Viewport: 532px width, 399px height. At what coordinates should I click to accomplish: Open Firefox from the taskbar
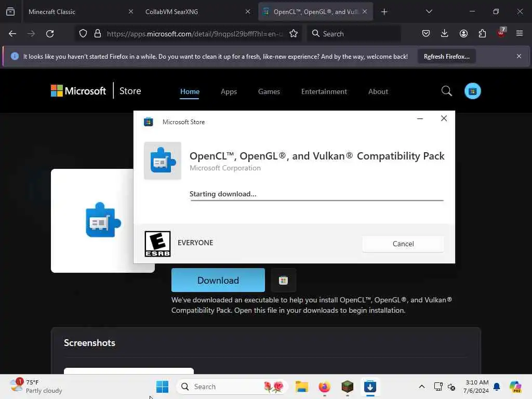click(x=324, y=387)
